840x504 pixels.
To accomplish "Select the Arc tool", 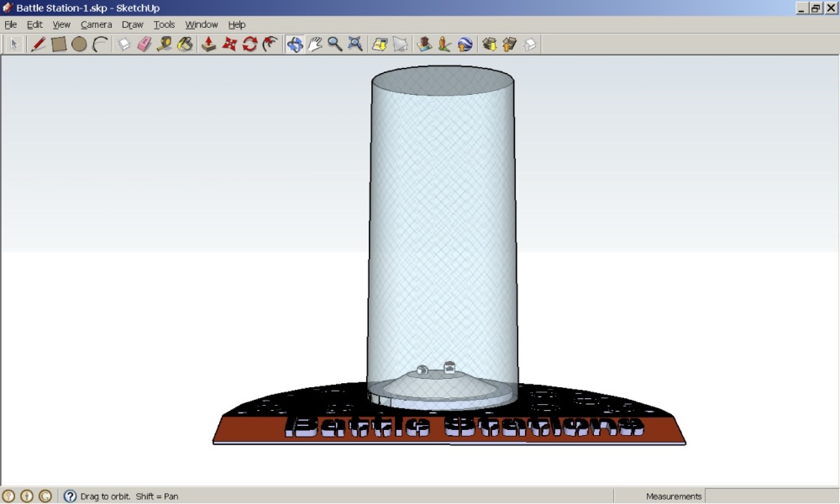I will [100, 45].
